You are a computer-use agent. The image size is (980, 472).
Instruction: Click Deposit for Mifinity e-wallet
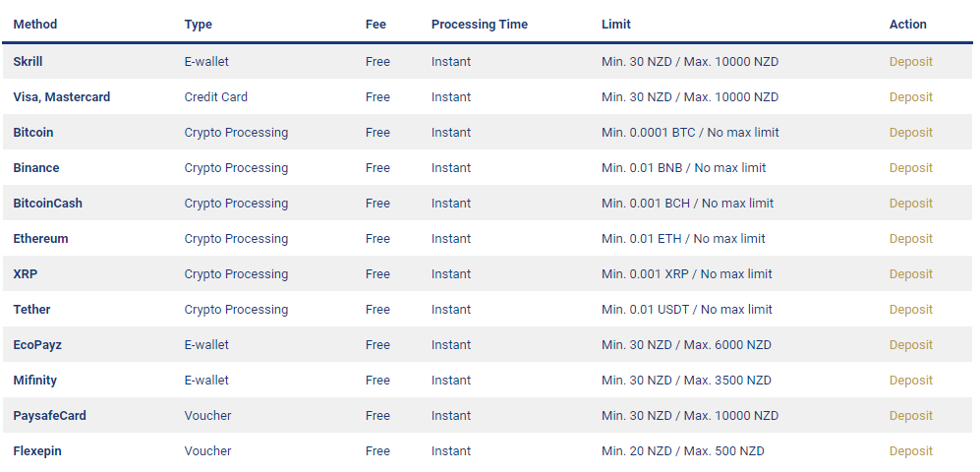pos(910,381)
